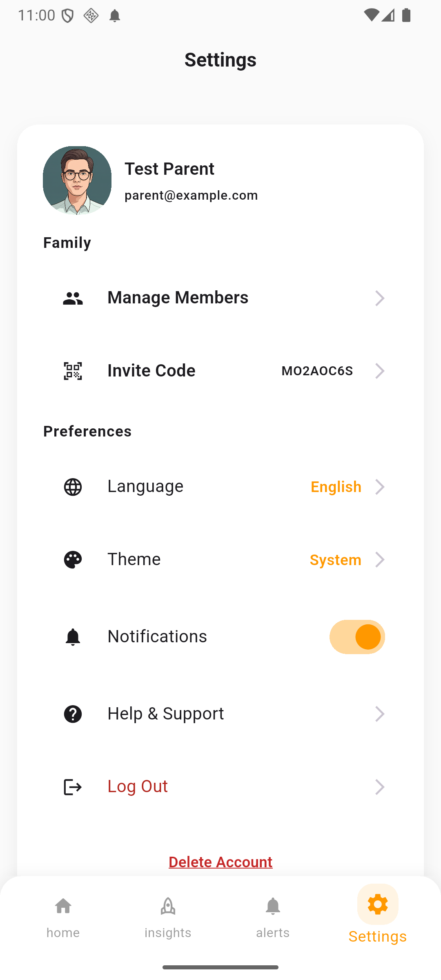Open Language options via its chevron
441x980 pixels.
380,487
